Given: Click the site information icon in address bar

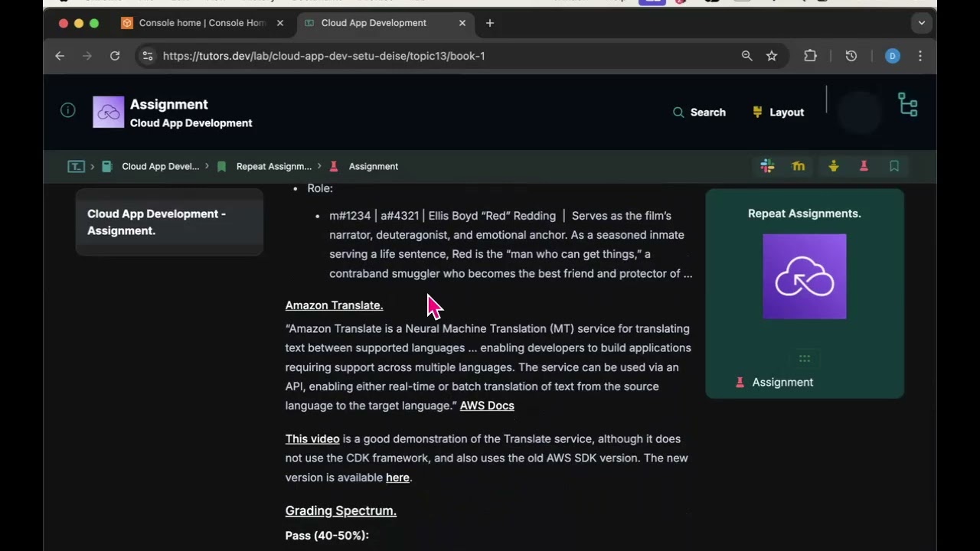Looking at the screenshot, I should pos(148,56).
